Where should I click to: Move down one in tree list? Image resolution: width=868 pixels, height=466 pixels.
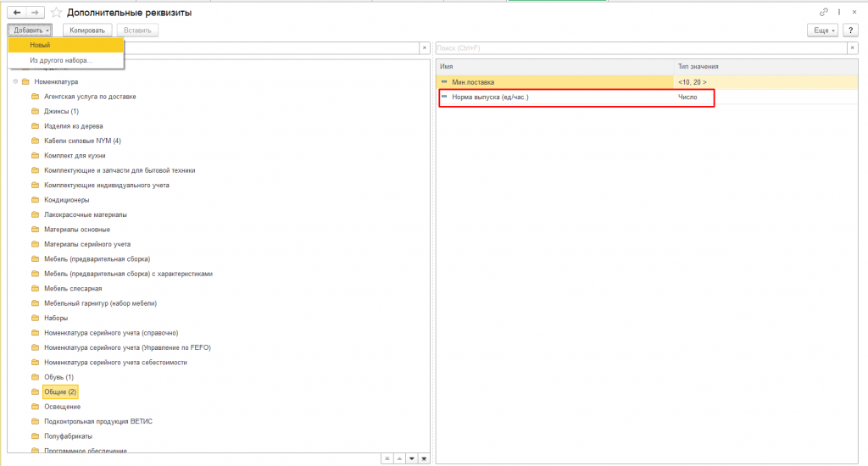tap(411, 458)
